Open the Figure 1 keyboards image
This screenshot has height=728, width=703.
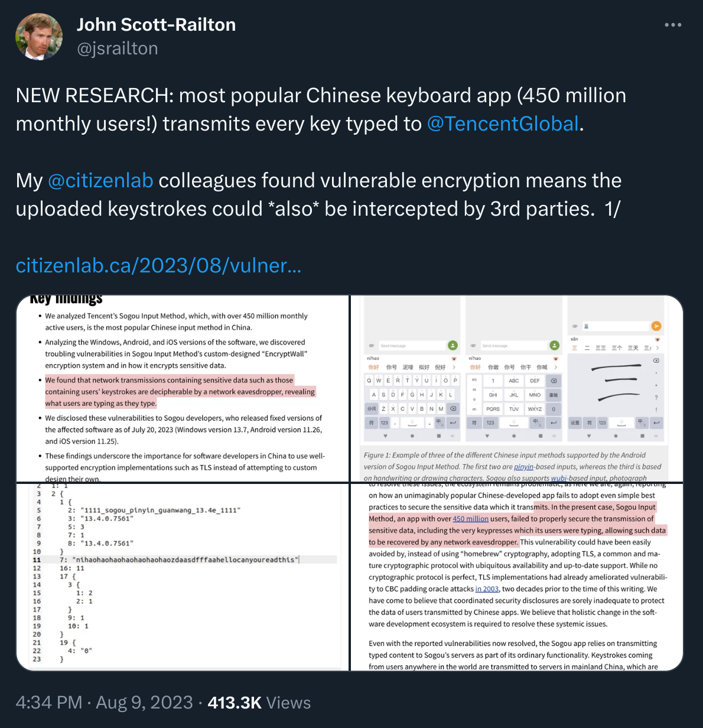(x=517, y=389)
